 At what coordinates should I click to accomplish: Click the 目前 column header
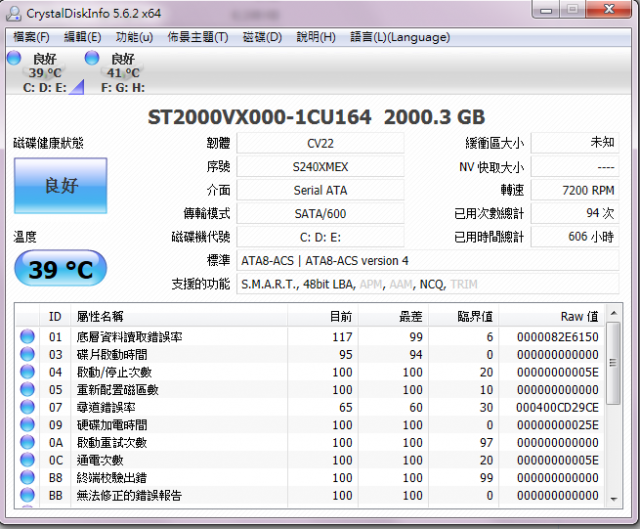[x=323, y=316]
